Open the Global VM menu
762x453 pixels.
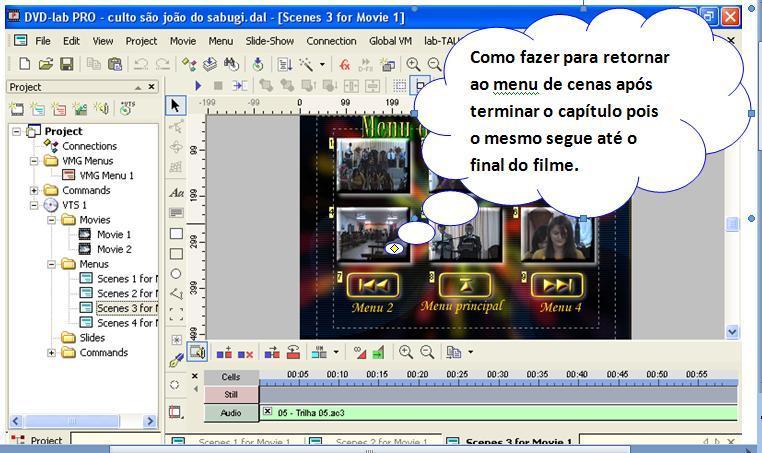pyautogui.click(x=390, y=41)
